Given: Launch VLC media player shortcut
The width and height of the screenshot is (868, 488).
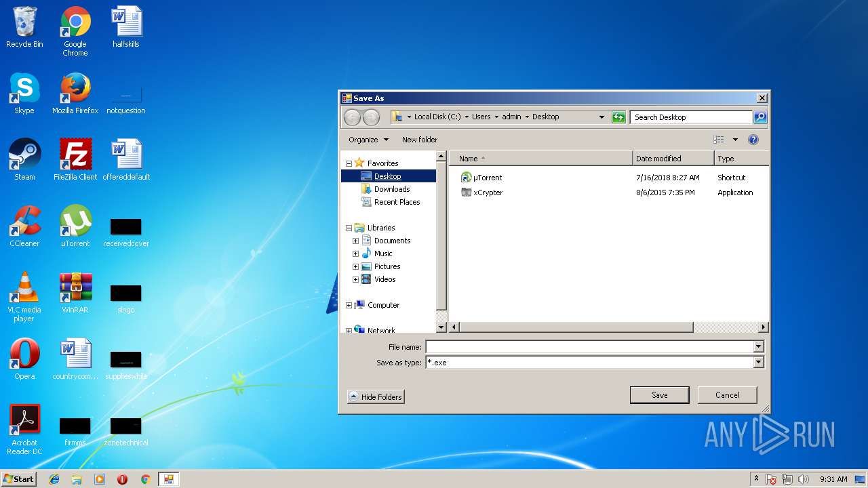Looking at the screenshot, I should (24, 298).
